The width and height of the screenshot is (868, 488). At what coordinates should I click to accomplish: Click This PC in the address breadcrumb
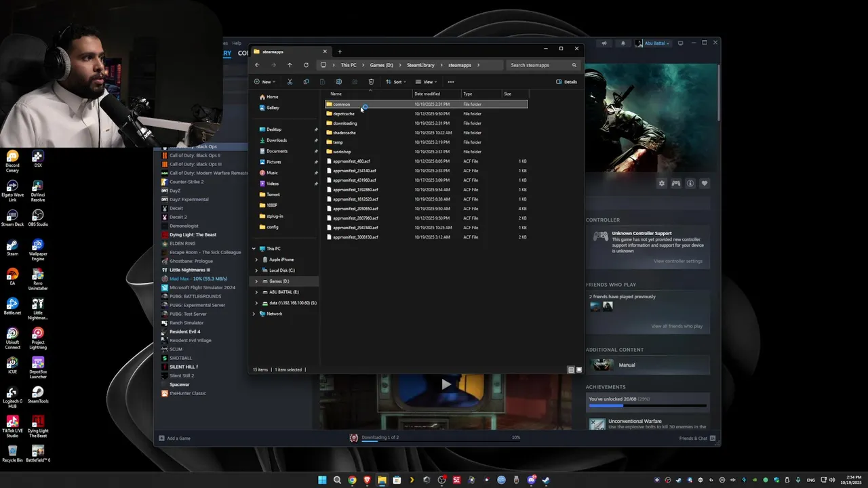pos(349,65)
